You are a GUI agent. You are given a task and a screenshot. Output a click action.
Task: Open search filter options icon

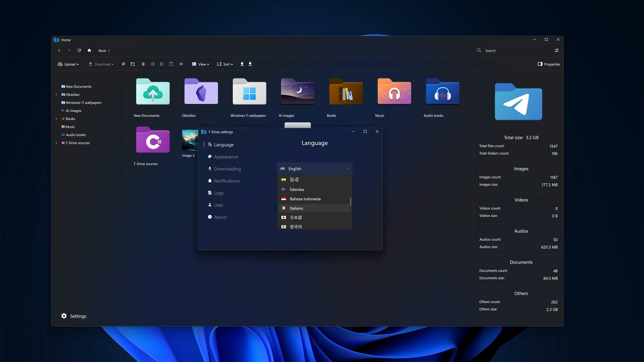(x=556, y=50)
